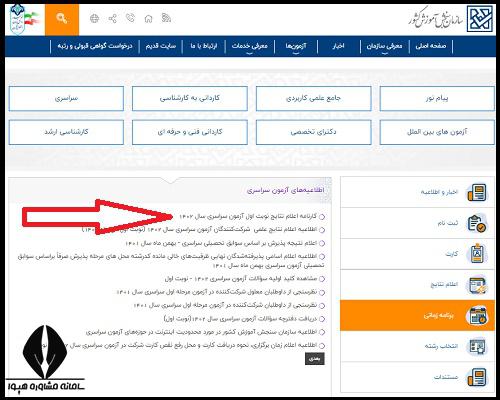Viewport: 500px width, 400px height.
Task: Open مستندات sidebar item
Action: click(x=417, y=377)
